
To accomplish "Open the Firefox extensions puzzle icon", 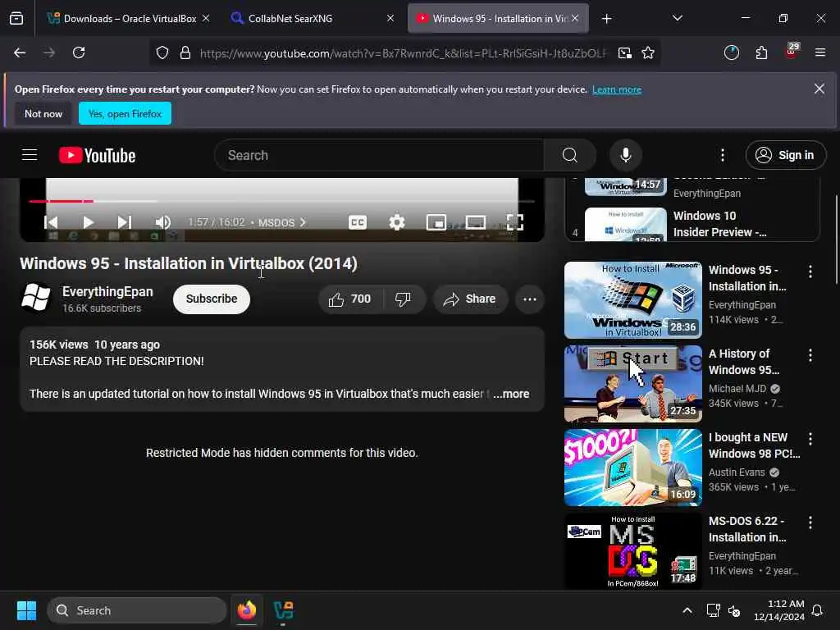I will 761,52.
